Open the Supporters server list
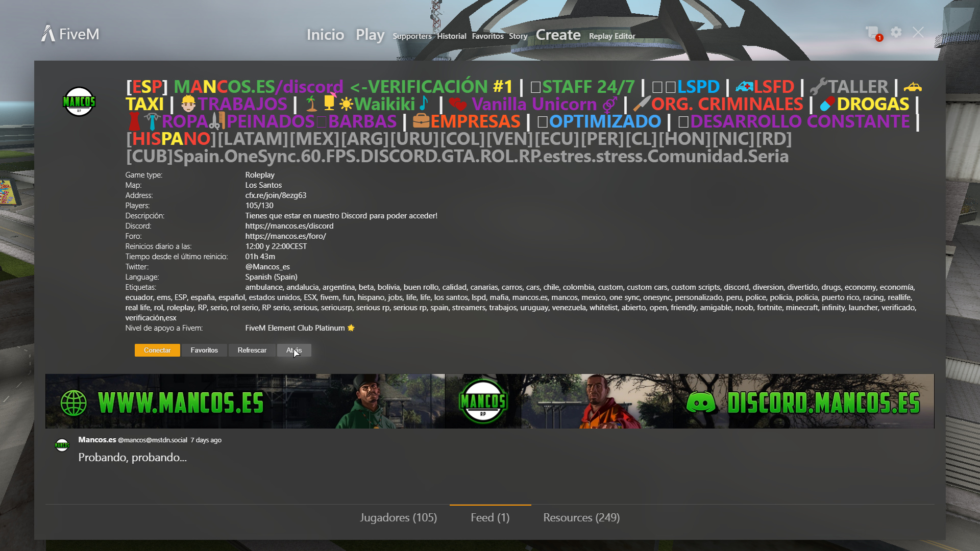This screenshot has height=551, width=980. click(x=412, y=36)
